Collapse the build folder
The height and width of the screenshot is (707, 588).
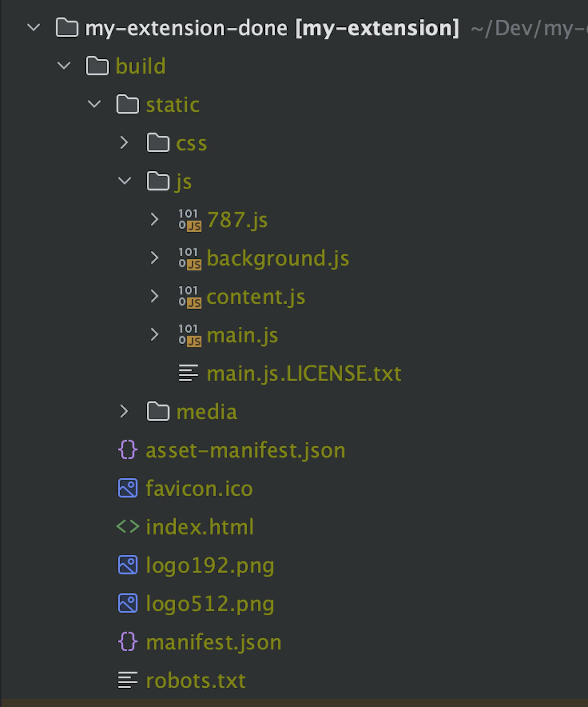coord(64,66)
